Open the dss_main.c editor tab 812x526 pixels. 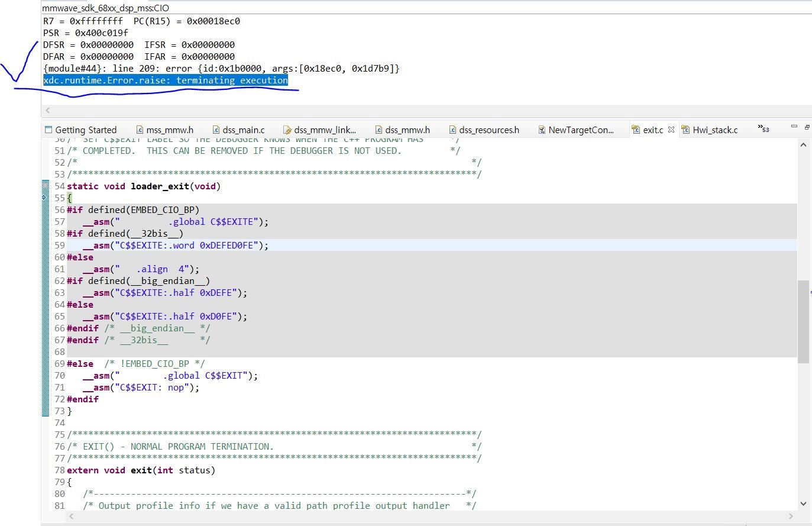(238, 130)
